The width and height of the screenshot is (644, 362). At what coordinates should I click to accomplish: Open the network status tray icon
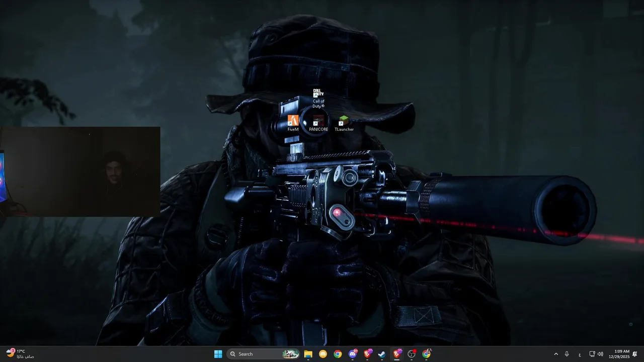[592, 354]
